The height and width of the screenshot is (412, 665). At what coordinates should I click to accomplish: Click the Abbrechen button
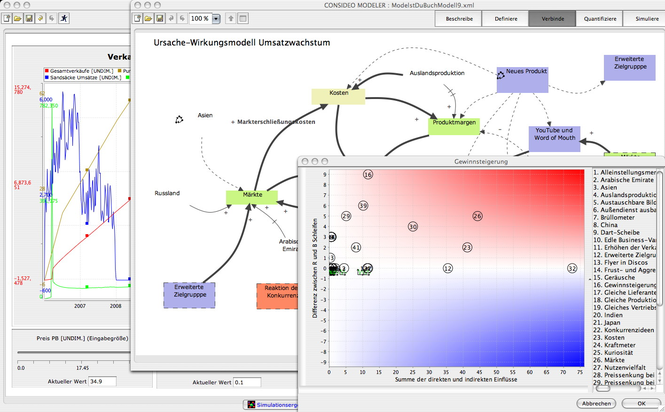596,404
